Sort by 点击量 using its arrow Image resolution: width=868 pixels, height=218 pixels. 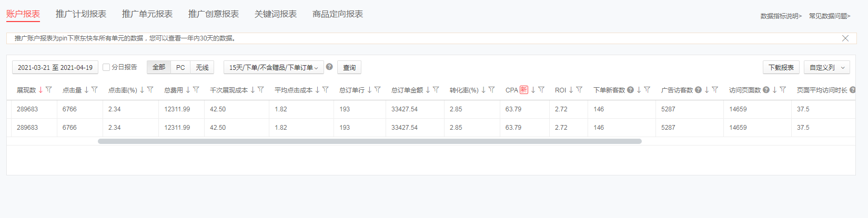tap(86, 90)
